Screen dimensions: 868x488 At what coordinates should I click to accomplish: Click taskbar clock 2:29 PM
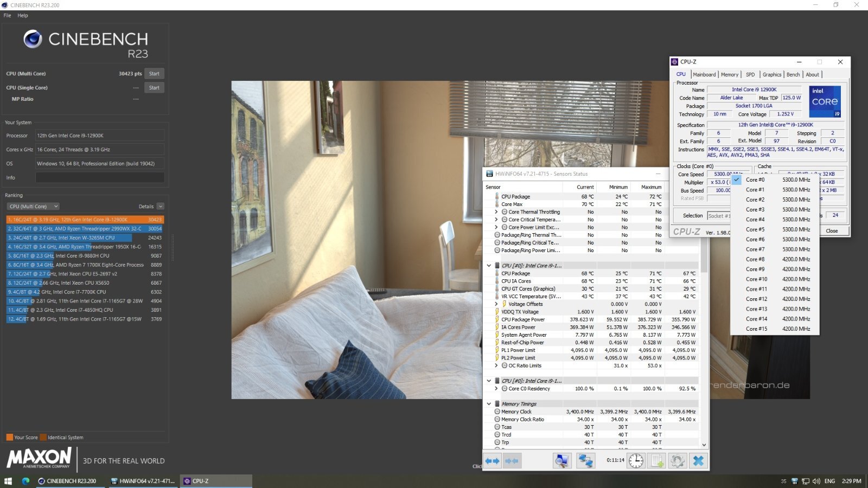(x=851, y=481)
